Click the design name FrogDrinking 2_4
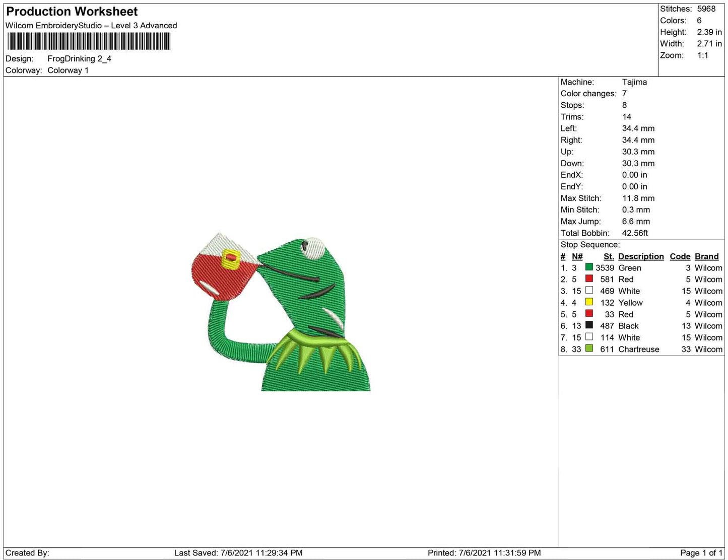Image resolution: width=728 pixels, height=560 pixels. (x=79, y=58)
